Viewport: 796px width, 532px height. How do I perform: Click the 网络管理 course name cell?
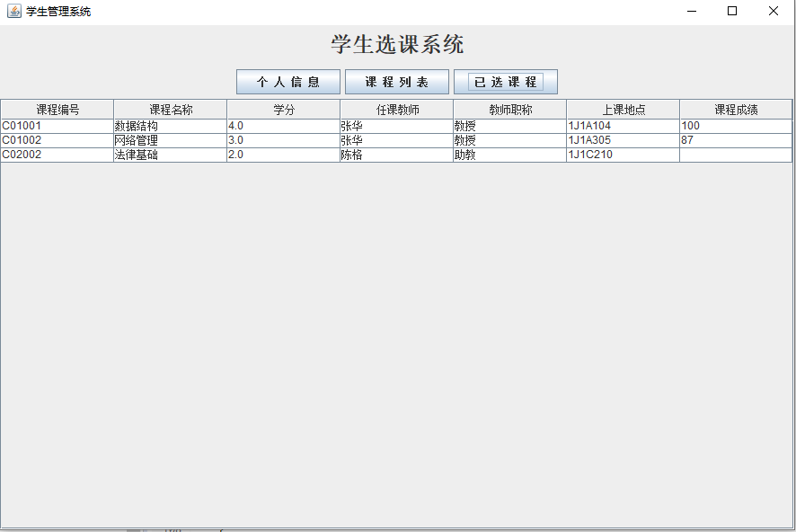coord(171,140)
